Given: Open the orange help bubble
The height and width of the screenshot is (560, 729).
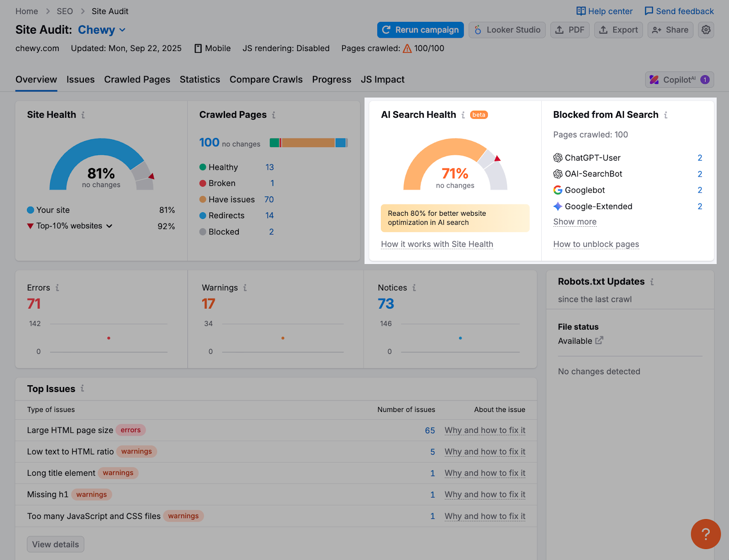Looking at the screenshot, I should click(x=705, y=534).
